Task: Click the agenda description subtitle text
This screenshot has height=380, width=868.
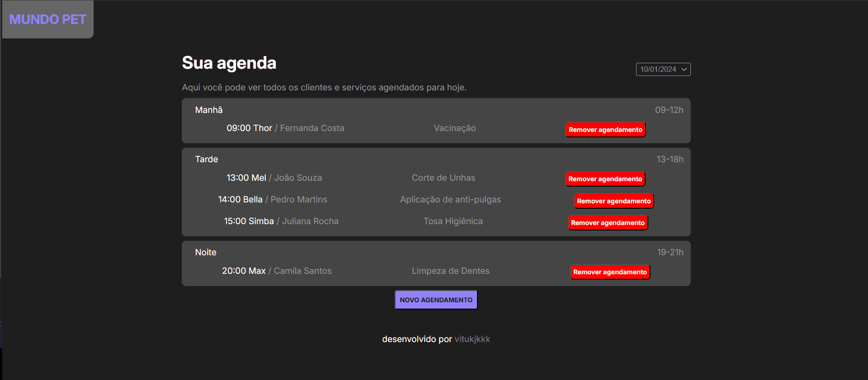Action: [x=324, y=87]
